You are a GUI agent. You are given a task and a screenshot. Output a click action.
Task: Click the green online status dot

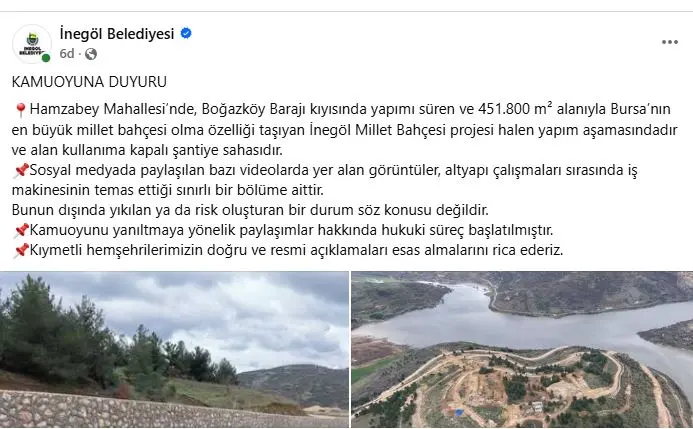point(46,58)
